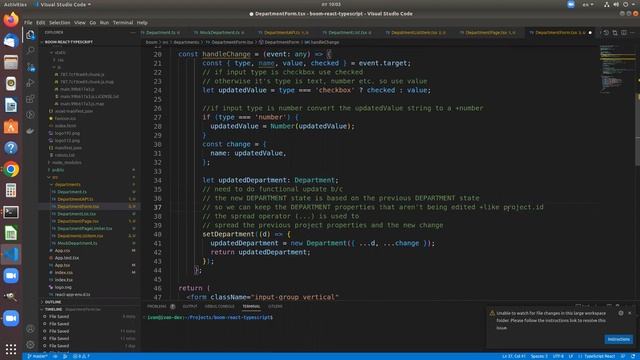Open the Terminal app from the dock
Image resolution: width=640 pixels, height=360 pixels.
11,212
